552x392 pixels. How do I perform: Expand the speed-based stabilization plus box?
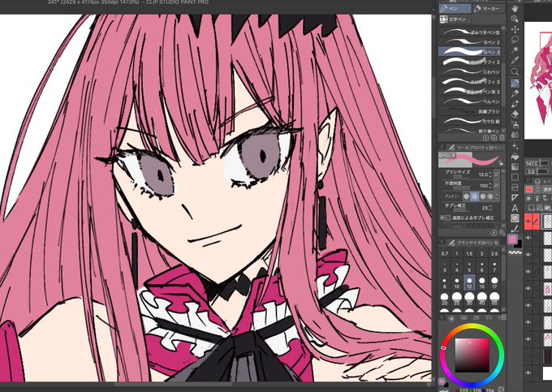pos(442,218)
